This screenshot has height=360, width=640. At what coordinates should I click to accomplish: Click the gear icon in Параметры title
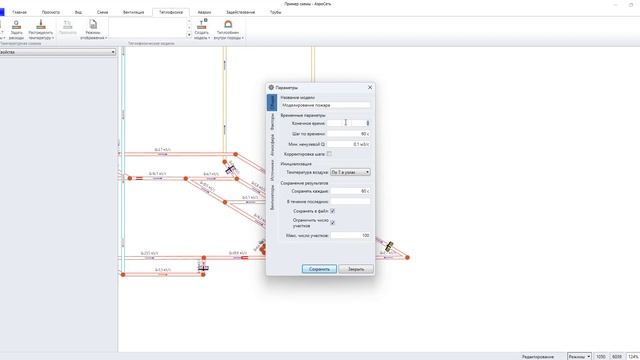[x=271, y=87]
